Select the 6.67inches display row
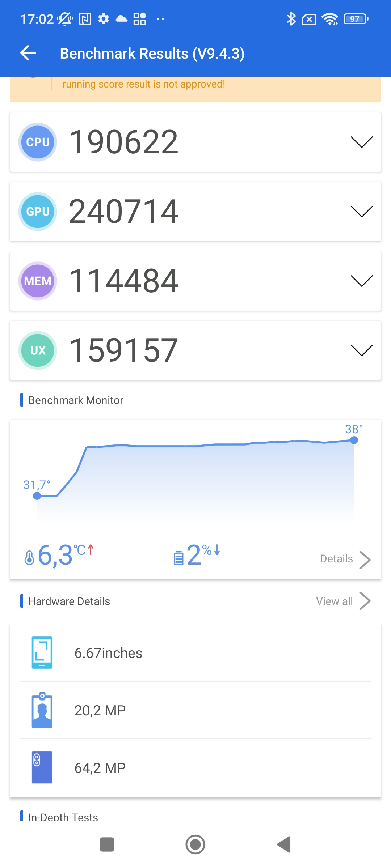Image resolution: width=391 pixels, height=868 pixels. (195, 653)
